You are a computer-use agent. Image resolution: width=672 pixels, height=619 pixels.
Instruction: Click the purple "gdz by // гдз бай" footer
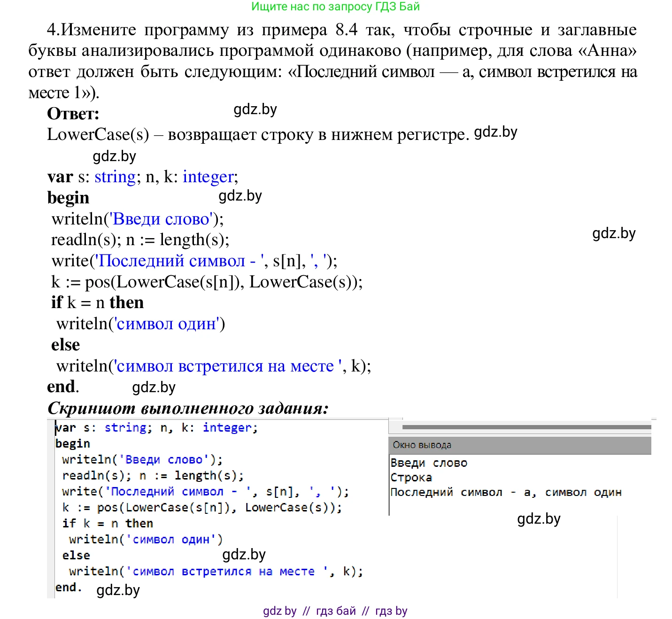point(335,611)
